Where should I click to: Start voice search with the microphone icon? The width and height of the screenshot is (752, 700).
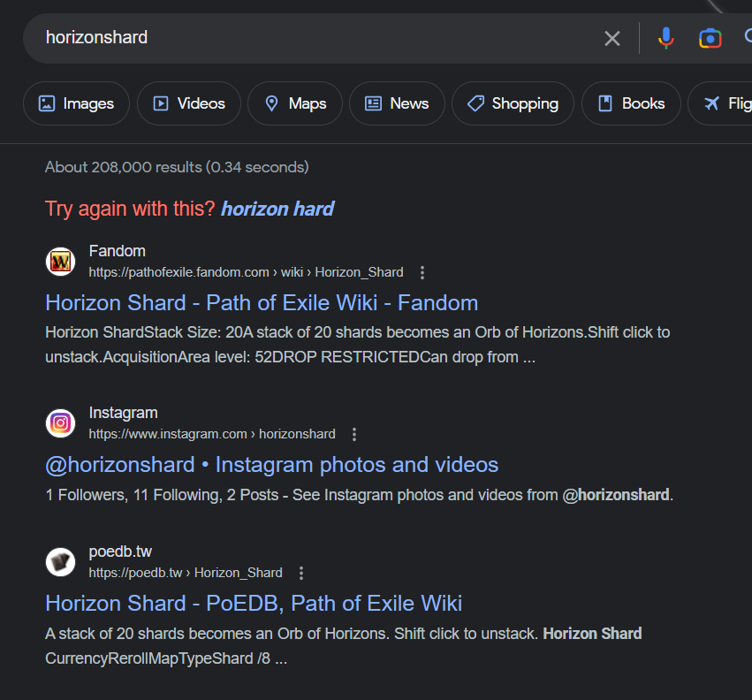coord(665,38)
